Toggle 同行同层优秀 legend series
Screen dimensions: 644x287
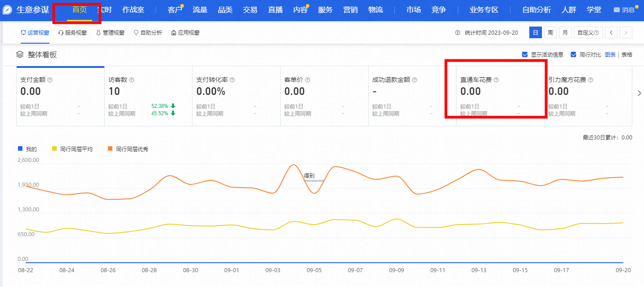128,149
